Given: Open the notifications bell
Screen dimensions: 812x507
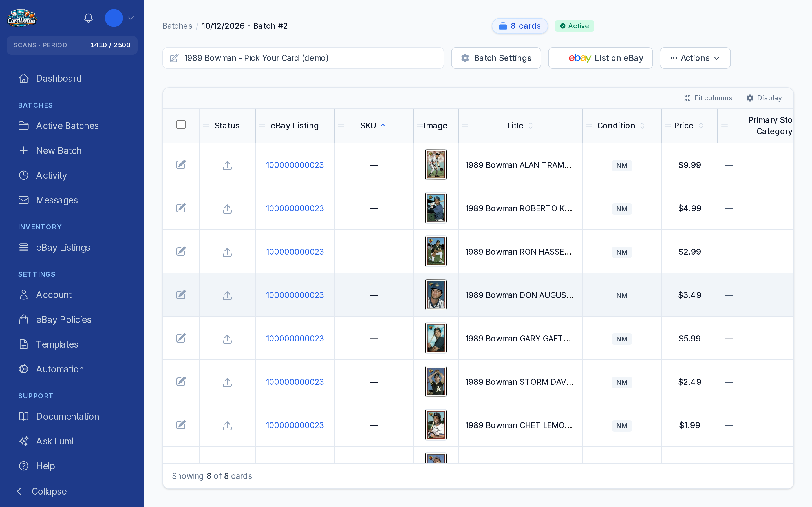Looking at the screenshot, I should [x=88, y=18].
